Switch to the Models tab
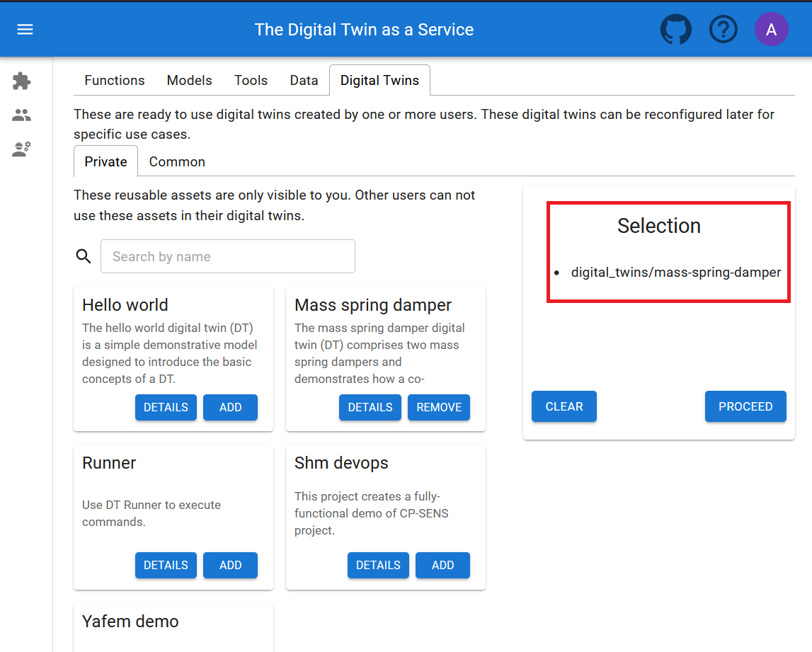This screenshot has height=652, width=812. click(x=189, y=80)
